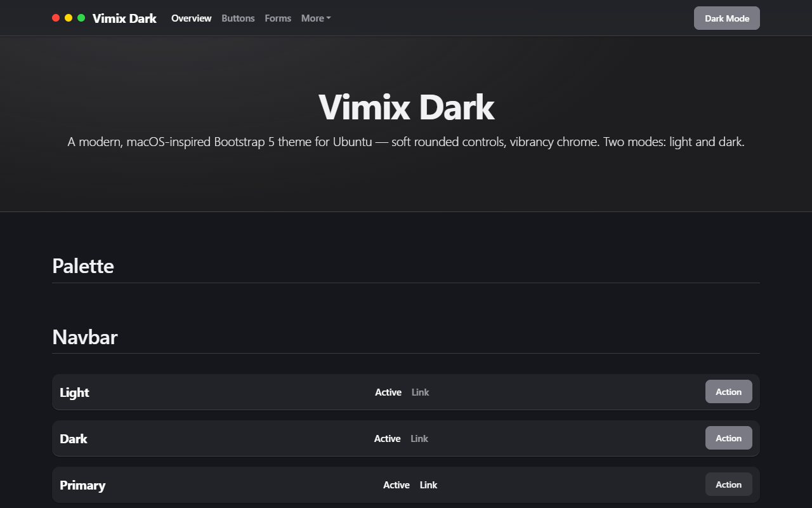Click the yellow dot beside the Vimix Dark brand
The width and height of the screenshot is (812, 508).
(x=69, y=18)
